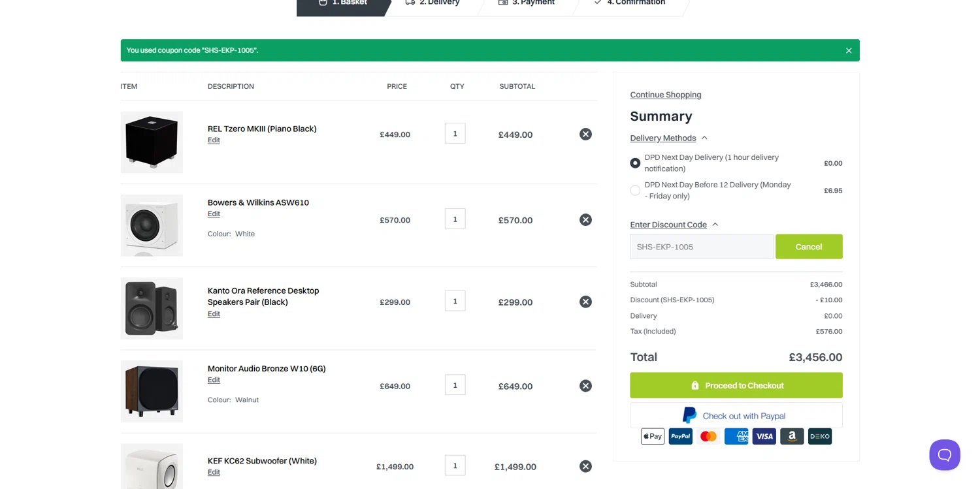Click the American Express payment icon

click(x=736, y=436)
